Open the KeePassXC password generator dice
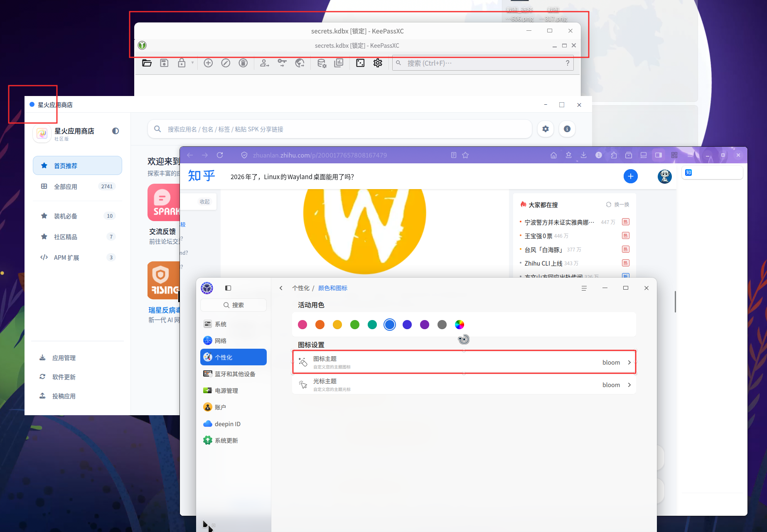 (360, 63)
